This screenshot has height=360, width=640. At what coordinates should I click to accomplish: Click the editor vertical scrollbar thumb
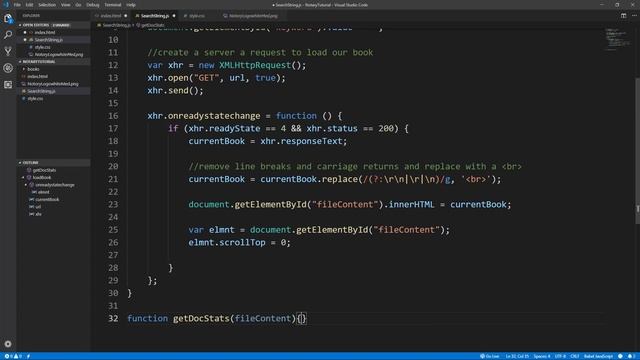tap(637, 150)
